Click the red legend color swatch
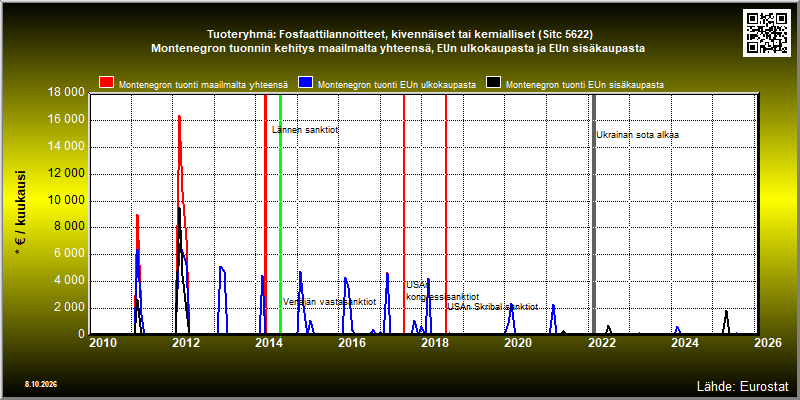This screenshot has height=400, width=800. click(107, 84)
